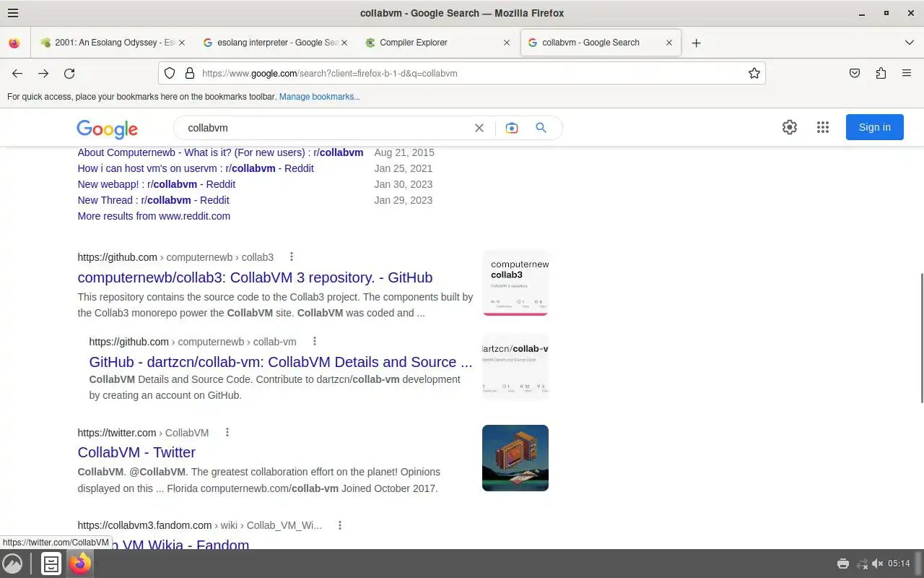Click the Firefox View pinned tab icon
Screen dimensions: 924x578
tap(14, 43)
